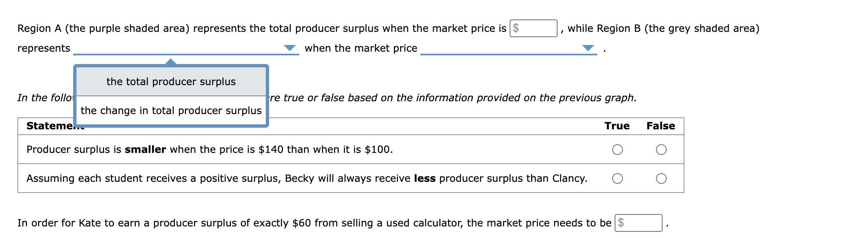Click the Becky and Clancy statement row

tap(307, 178)
